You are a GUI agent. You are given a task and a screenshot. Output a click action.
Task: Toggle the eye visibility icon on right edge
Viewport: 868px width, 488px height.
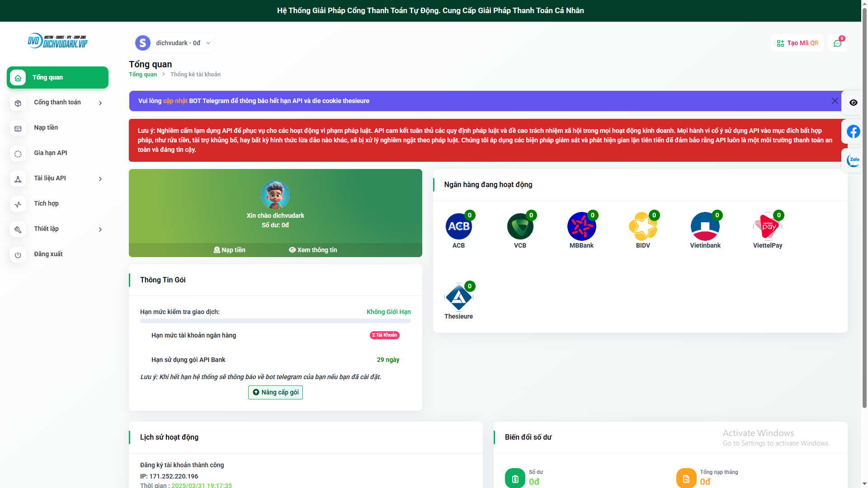coord(853,103)
